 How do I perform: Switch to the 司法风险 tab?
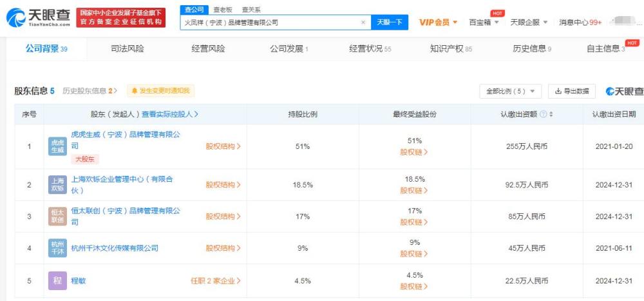pyautogui.click(x=128, y=49)
